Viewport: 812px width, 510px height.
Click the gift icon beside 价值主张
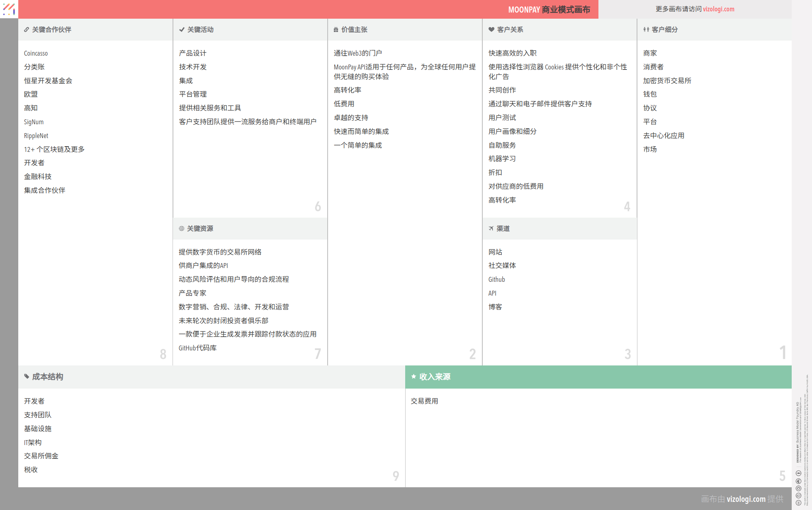click(336, 30)
